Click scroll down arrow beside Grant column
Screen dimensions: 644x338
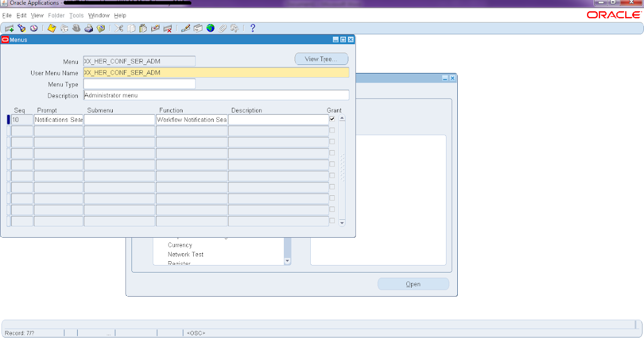(342, 223)
